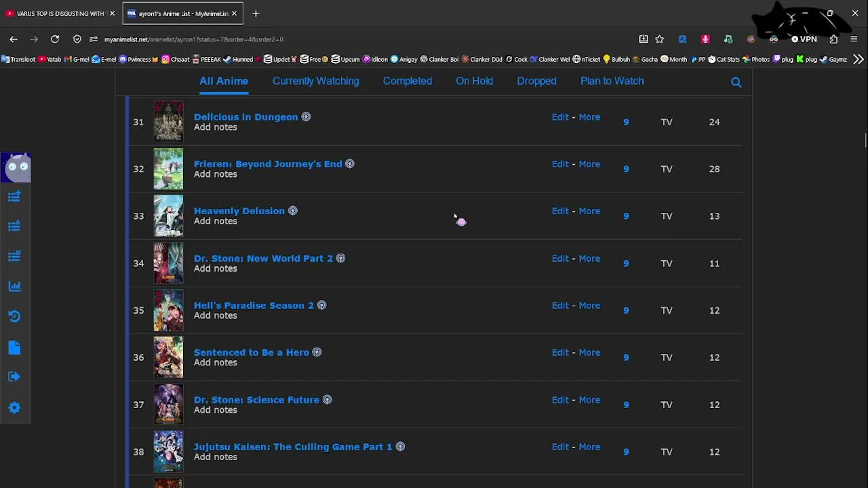Open the statistics bar chart sidebar icon

(14, 286)
